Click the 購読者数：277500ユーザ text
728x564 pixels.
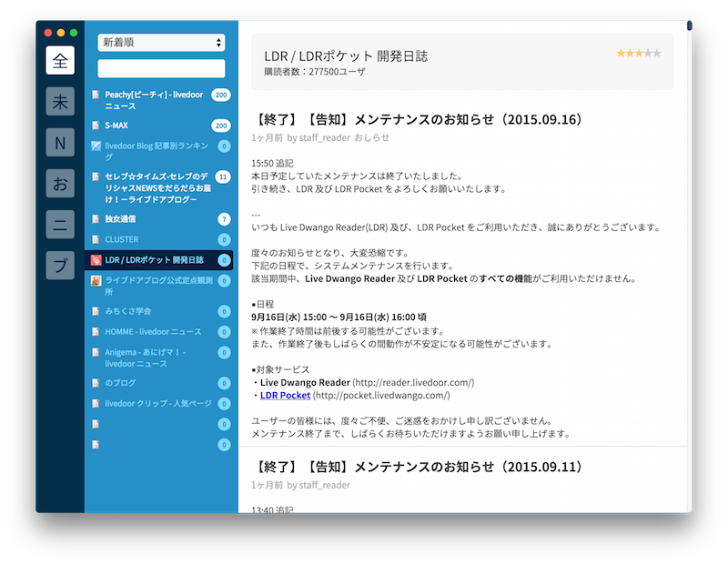coord(315,72)
